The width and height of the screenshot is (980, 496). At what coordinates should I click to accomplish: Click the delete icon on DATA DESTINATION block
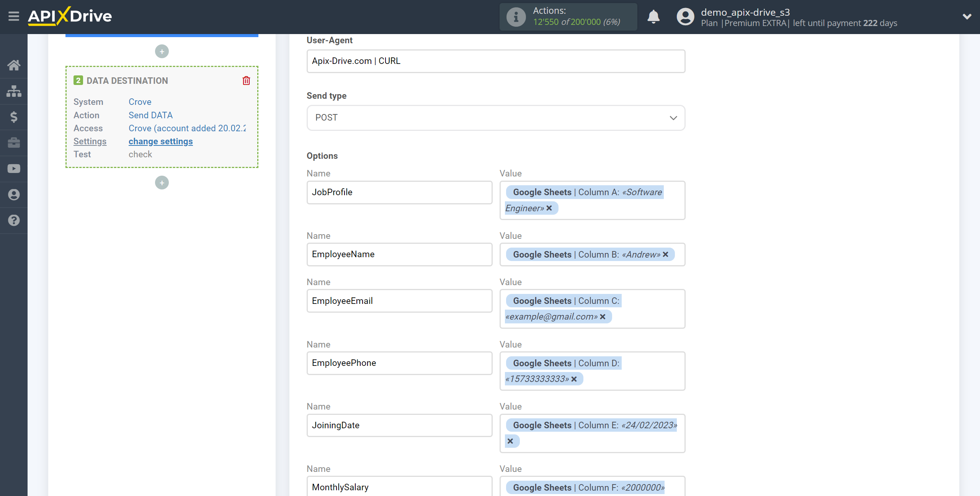coord(247,80)
